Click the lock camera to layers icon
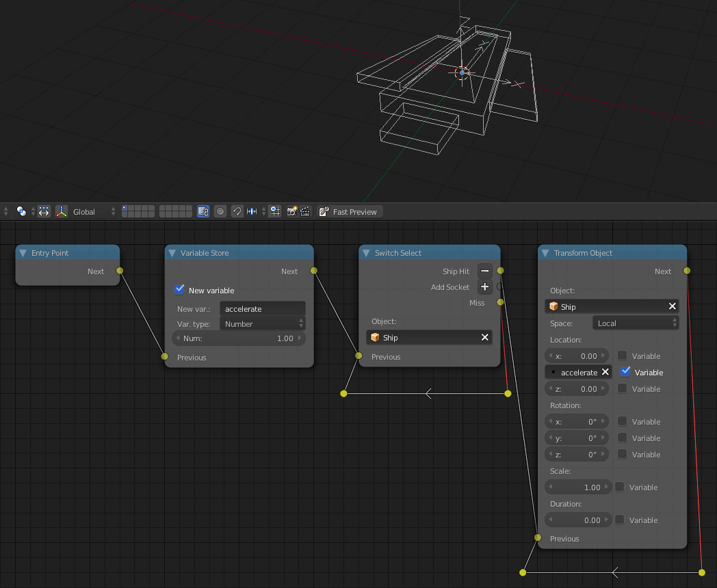 (x=203, y=212)
